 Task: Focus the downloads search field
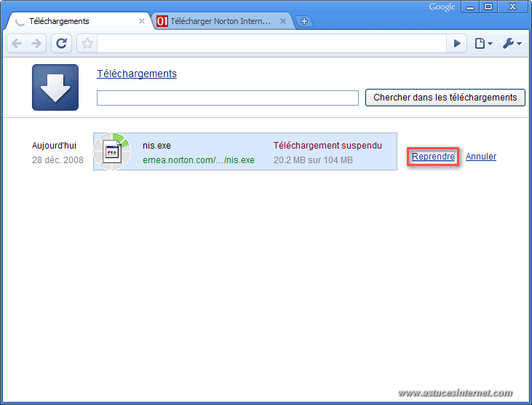pyautogui.click(x=228, y=98)
